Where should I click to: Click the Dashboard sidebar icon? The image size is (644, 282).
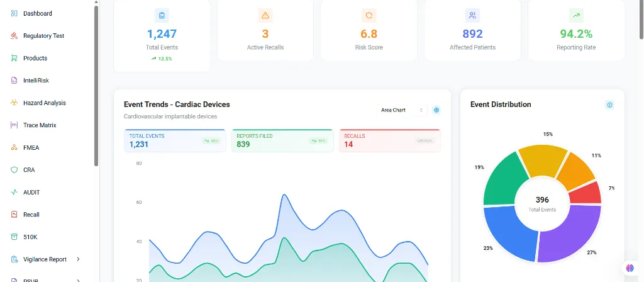(14, 14)
